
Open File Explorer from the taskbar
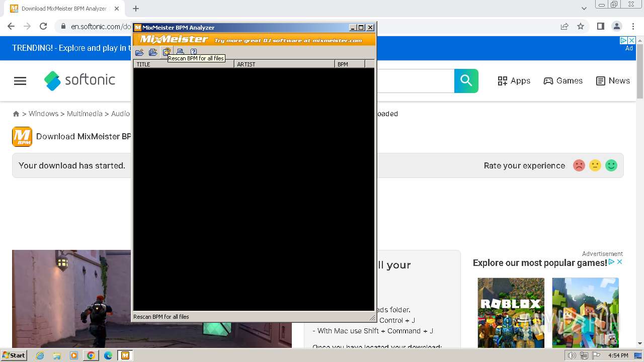tap(57, 355)
